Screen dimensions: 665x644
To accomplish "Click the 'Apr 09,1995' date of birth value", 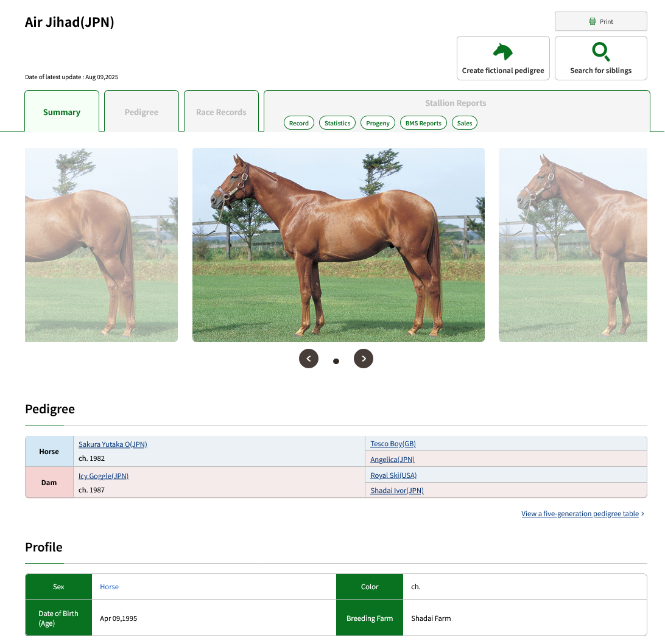I will (x=118, y=618).
